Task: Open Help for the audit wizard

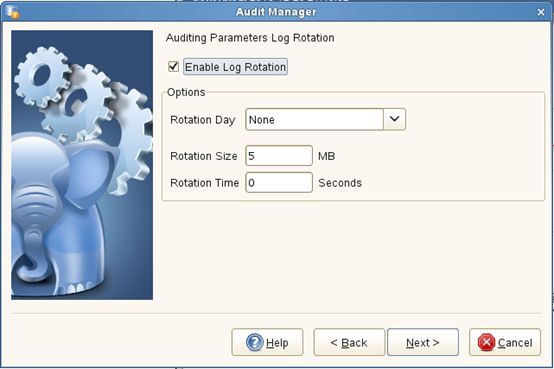Action: click(x=267, y=342)
